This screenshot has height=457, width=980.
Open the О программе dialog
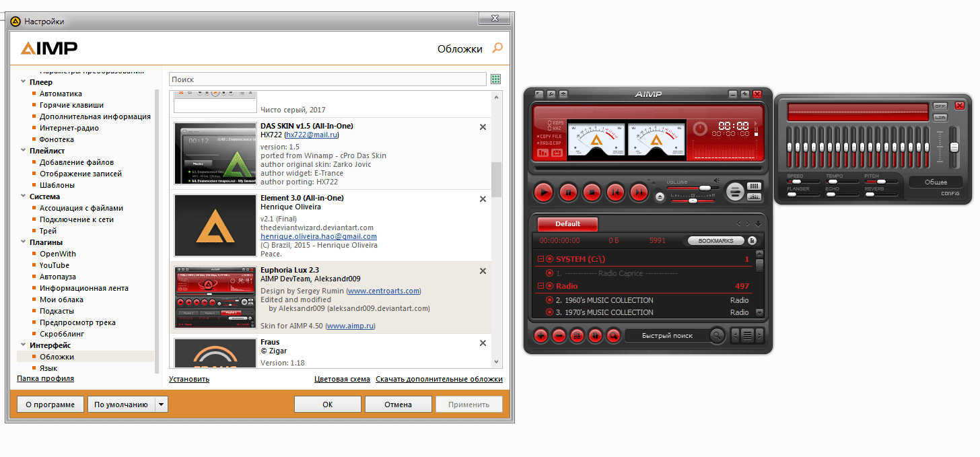[x=50, y=405]
